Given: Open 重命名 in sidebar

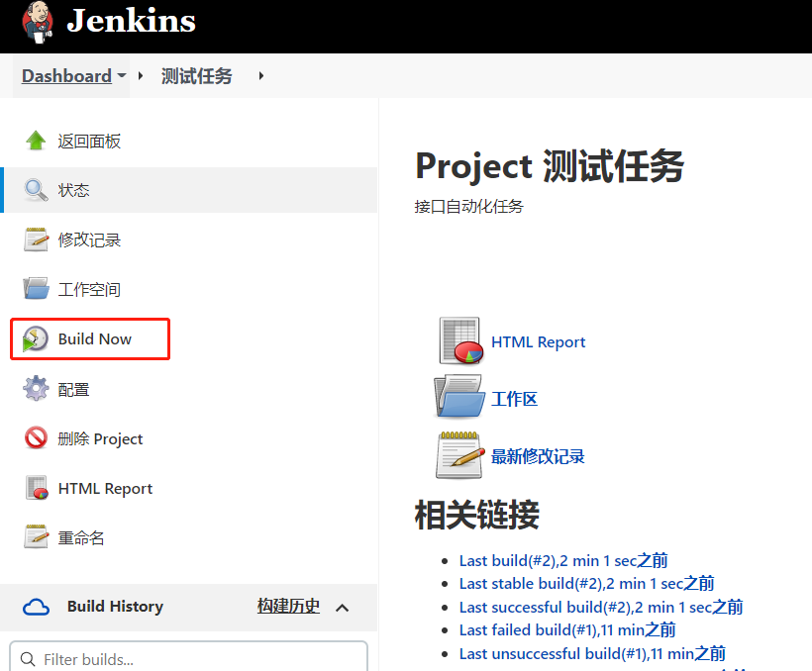Looking at the screenshot, I should pos(81,538).
